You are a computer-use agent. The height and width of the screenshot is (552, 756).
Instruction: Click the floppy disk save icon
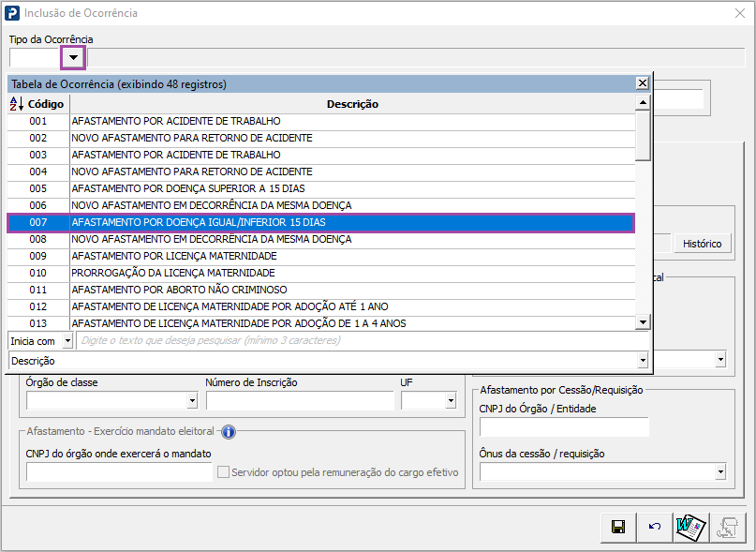617,528
